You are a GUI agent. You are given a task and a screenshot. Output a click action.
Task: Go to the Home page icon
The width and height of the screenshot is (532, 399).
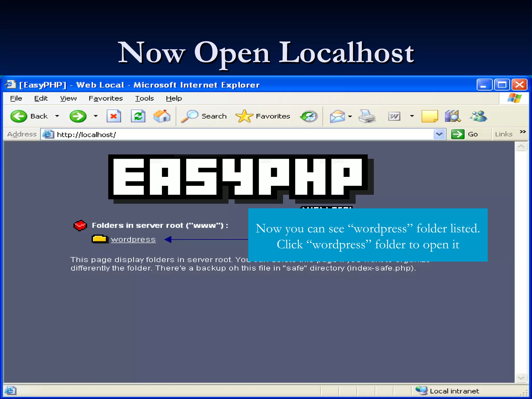coord(162,116)
